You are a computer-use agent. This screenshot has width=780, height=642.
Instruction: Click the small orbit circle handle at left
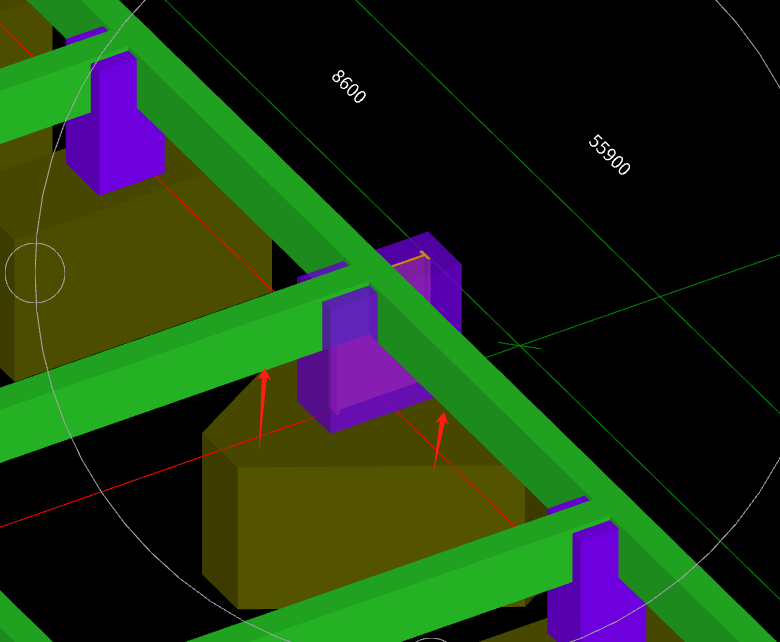pos(35,273)
